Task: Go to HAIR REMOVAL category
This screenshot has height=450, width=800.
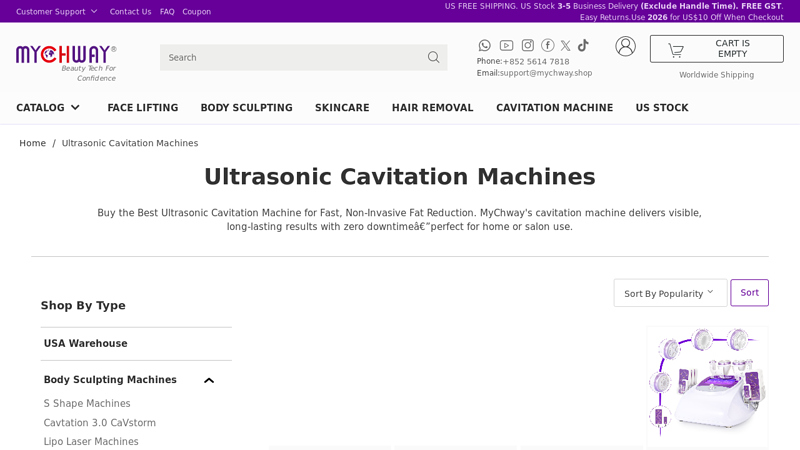Action: [x=433, y=108]
